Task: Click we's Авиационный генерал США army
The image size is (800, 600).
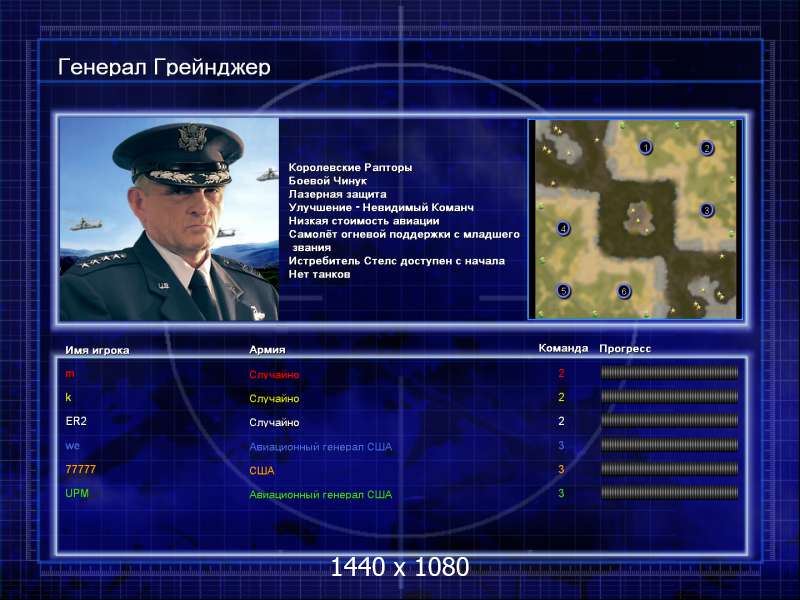Action: coord(320,447)
